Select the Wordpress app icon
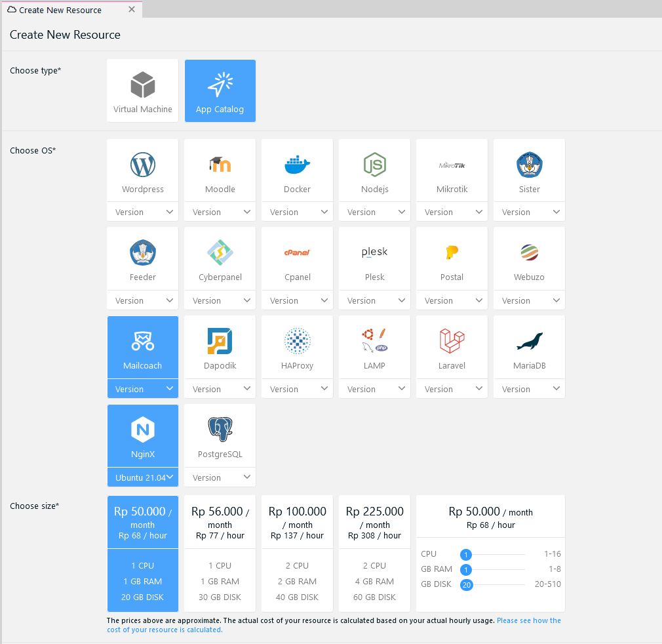 point(142,165)
